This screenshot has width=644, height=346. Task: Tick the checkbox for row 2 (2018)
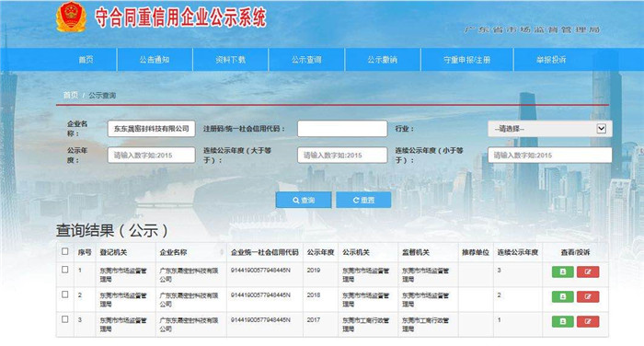tap(65, 294)
